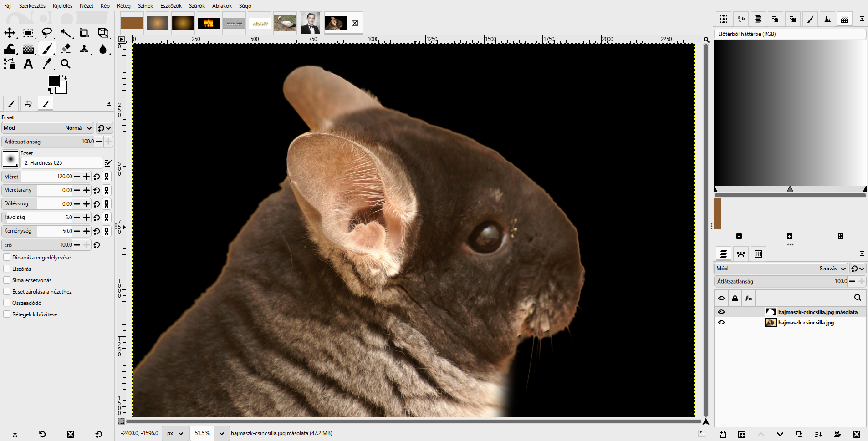The image size is (868, 441).
Task: Increase the Keménység value with plus
Action: (87, 231)
